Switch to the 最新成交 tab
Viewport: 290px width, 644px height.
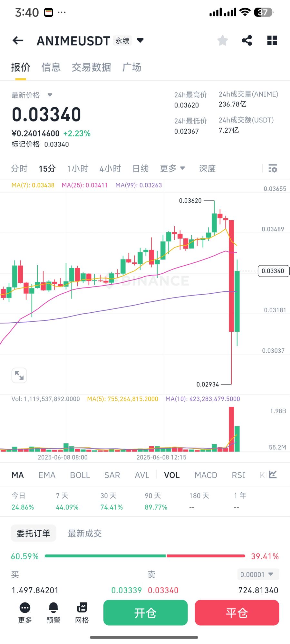pyautogui.click(x=85, y=534)
